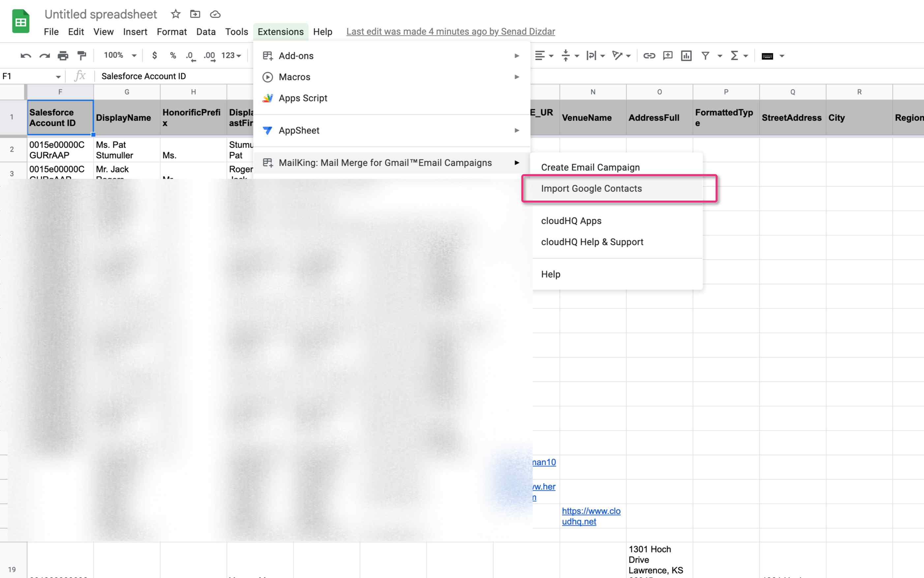Activate the paint format tool
Image resolution: width=924 pixels, height=578 pixels.
click(x=81, y=56)
